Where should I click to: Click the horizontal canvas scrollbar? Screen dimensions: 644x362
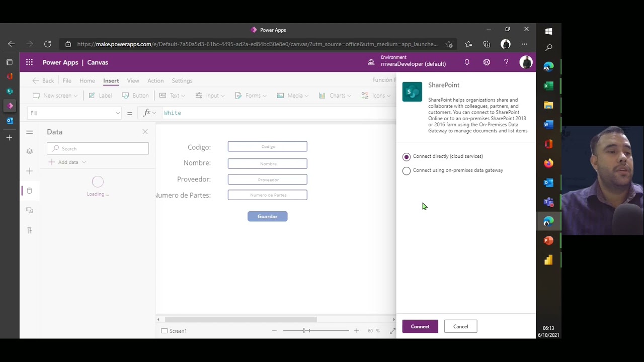241,319
